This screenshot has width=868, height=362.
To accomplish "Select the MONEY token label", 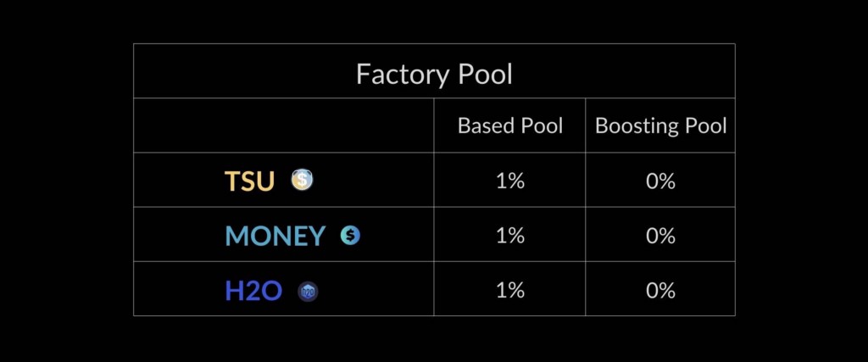I will (x=275, y=237).
